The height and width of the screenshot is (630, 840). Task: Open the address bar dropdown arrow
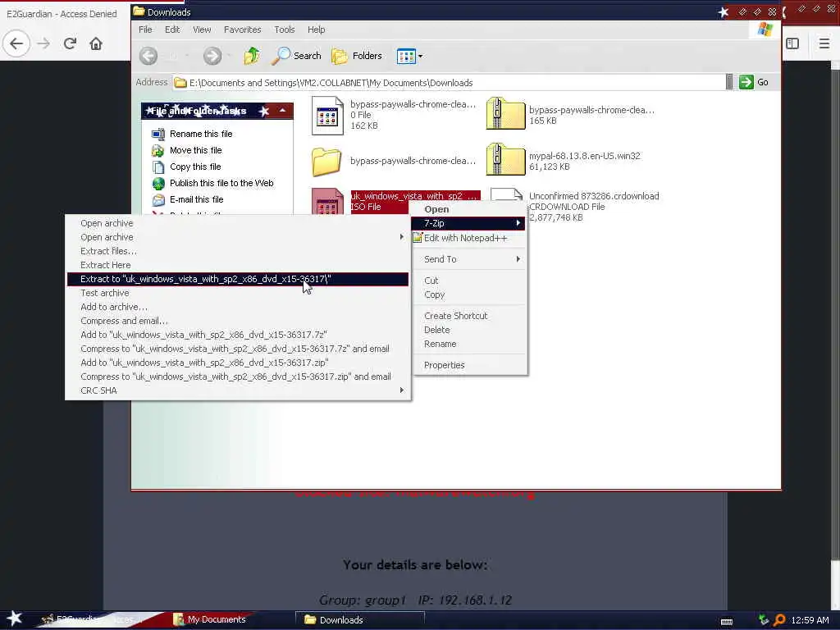(729, 82)
